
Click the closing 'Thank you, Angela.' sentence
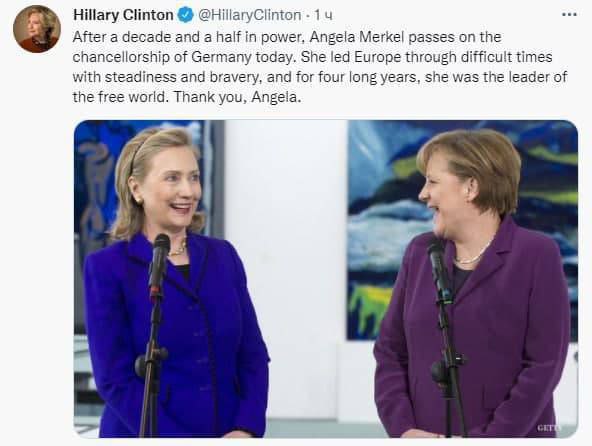tap(237, 97)
